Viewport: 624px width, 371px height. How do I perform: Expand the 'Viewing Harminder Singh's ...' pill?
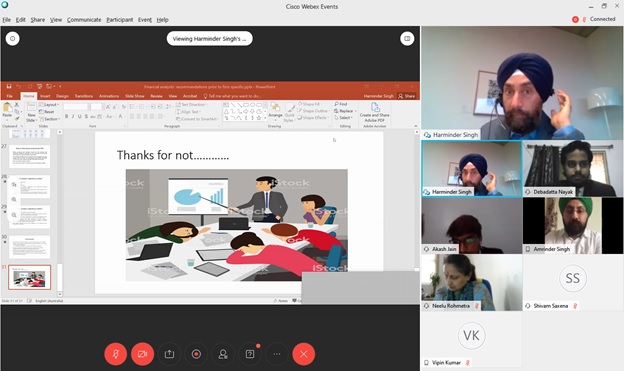point(210,39)
